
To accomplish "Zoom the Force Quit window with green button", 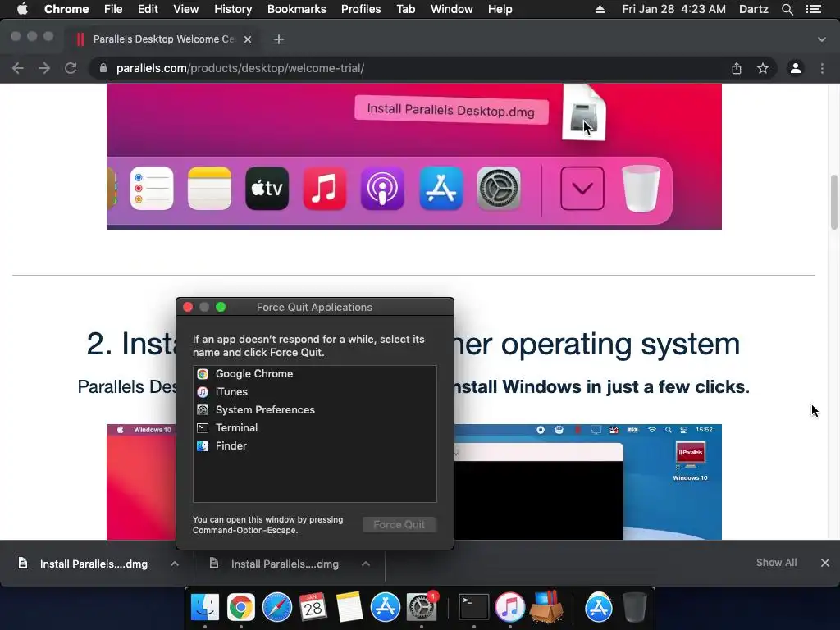I will tap(221, 307).
